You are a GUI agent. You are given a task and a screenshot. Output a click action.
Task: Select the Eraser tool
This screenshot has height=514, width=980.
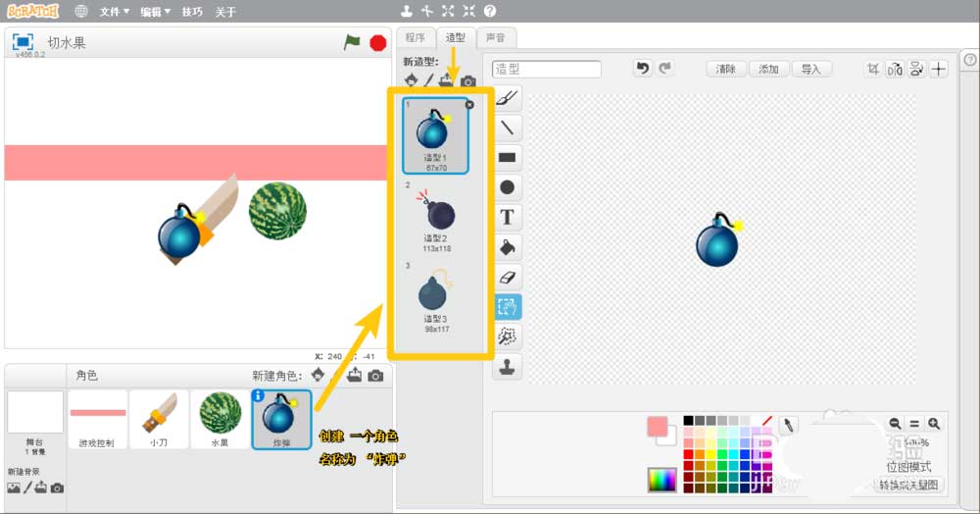(x=507, y=277)
